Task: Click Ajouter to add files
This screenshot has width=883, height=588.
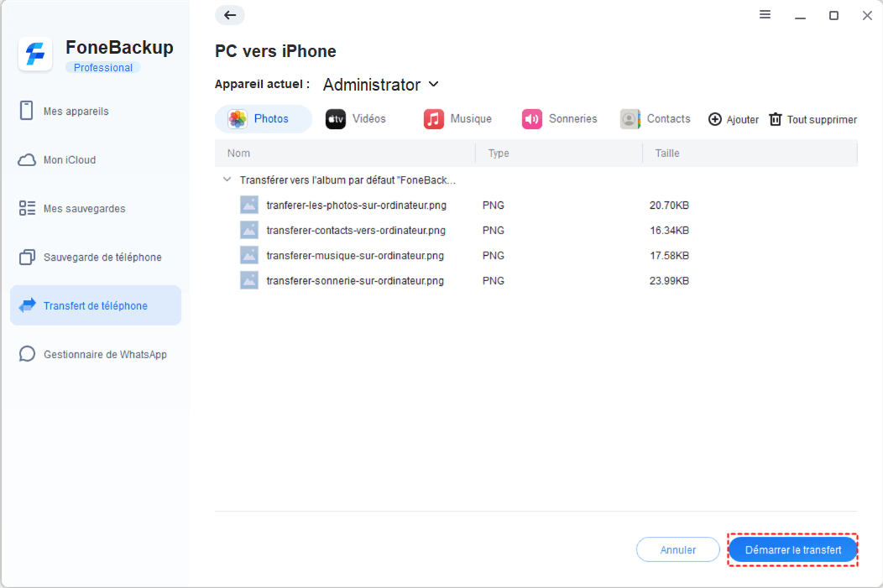Action: pyautogui.click(x=734, y=119)
